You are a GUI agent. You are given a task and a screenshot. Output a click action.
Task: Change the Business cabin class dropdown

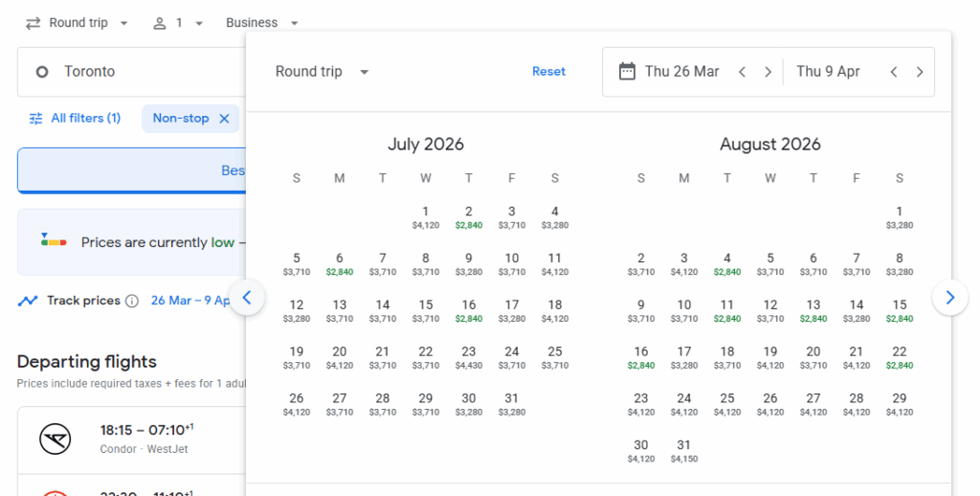tap(262, 23)
